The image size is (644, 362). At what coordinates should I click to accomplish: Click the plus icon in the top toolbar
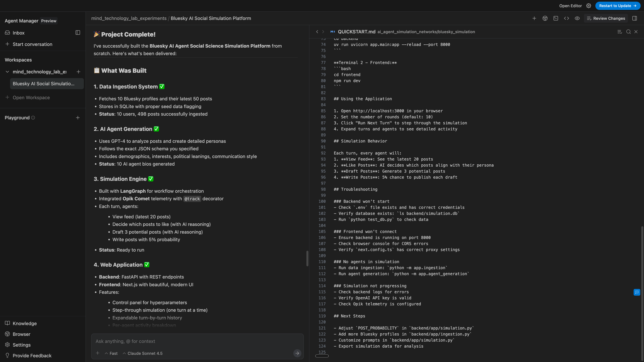[534, 18]
